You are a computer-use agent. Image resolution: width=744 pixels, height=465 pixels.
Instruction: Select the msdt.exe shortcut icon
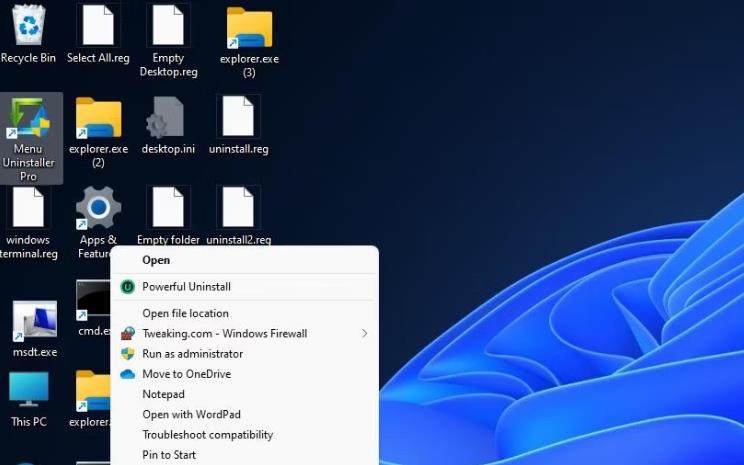point(34,320)
